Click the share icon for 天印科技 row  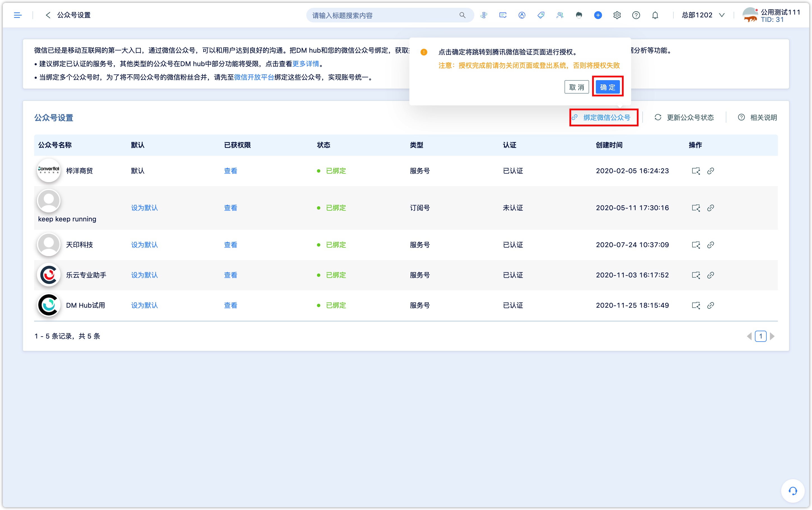[x=696, y=245]
